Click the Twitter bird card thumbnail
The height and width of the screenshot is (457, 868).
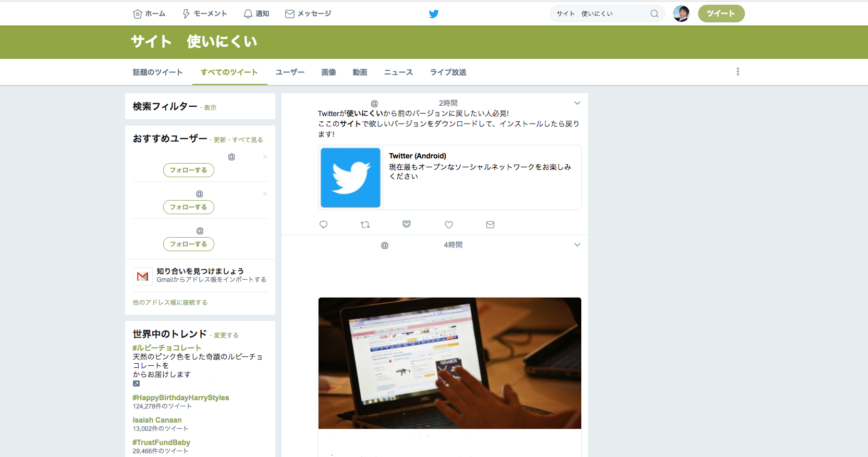(x=350, y=178)
